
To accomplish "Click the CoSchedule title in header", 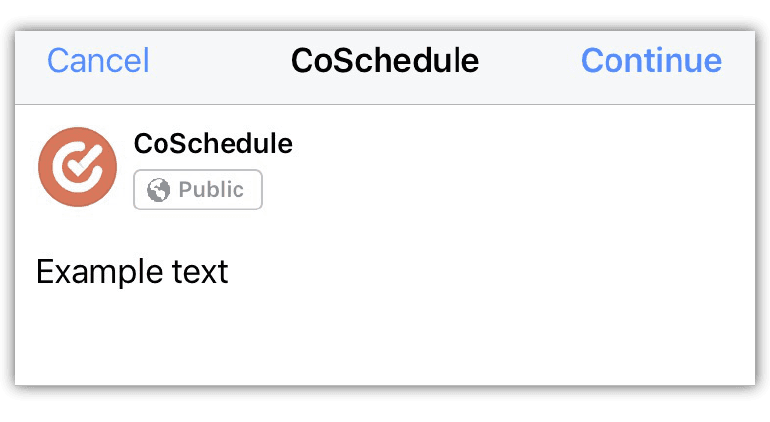I will [x=385, y=61].
